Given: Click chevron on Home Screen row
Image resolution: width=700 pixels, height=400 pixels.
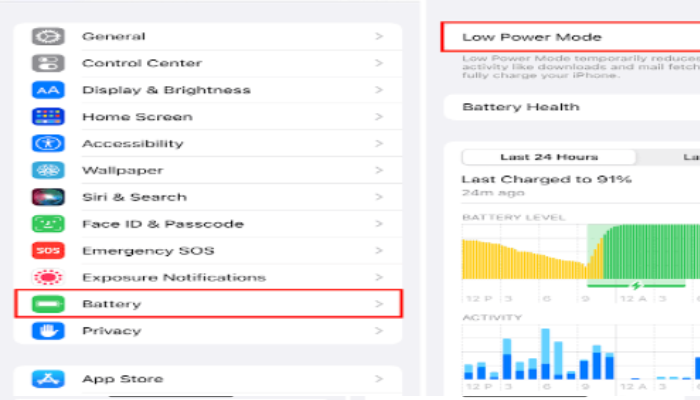Looking at the screenshot, I should (379, 117).
